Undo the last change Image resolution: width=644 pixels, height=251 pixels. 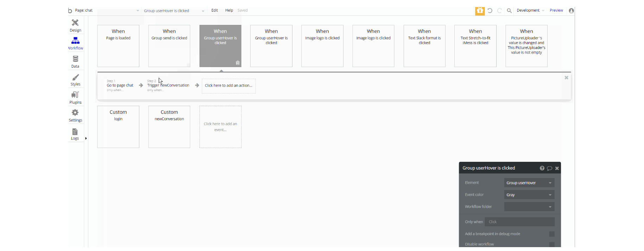click(490, 11)
